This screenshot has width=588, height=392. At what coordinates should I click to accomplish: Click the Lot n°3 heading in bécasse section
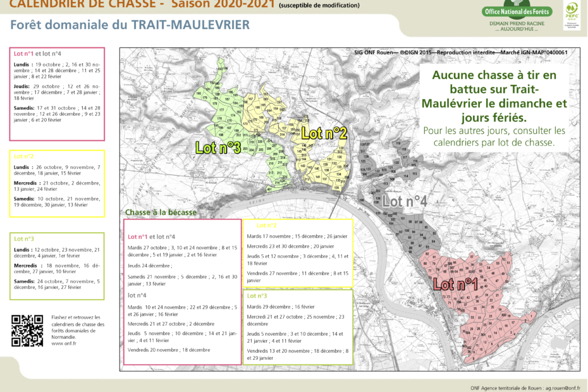pyautogui.click(x=257, y=295)
